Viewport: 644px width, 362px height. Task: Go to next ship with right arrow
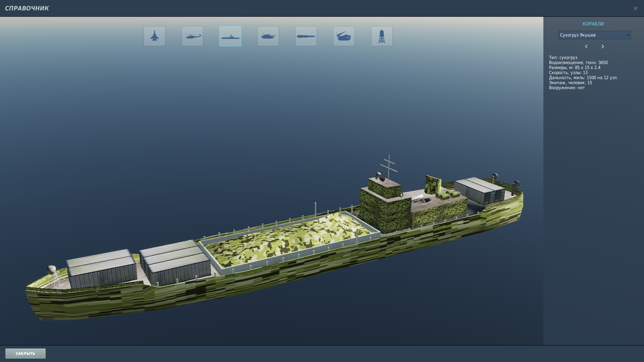click(603, 46)
